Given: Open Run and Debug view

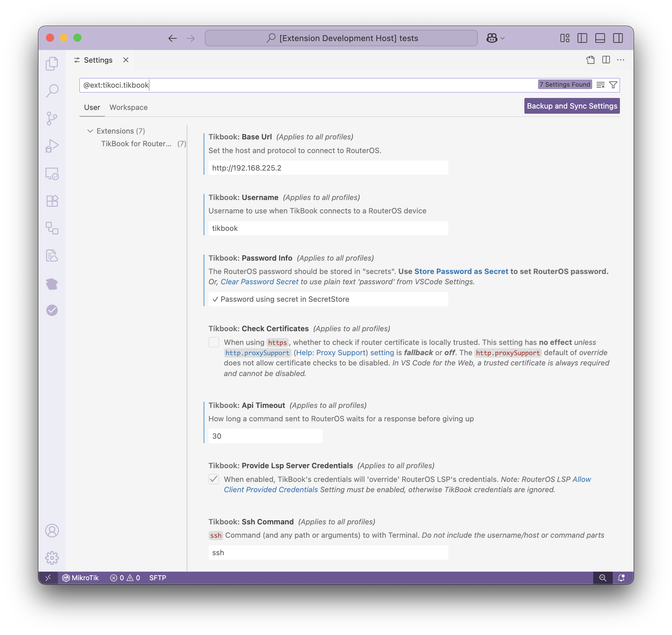Looking at the screenshot, I should point(52,146).
